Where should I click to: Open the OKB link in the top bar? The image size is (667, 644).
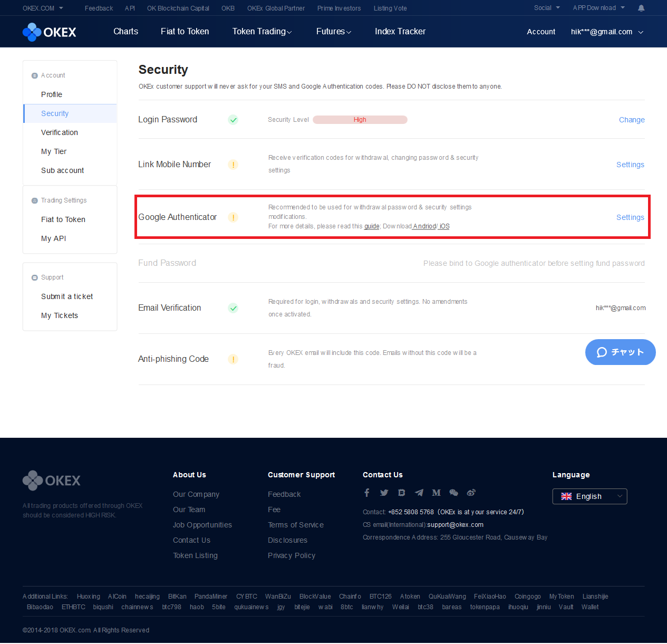click(x=228, y=8)
